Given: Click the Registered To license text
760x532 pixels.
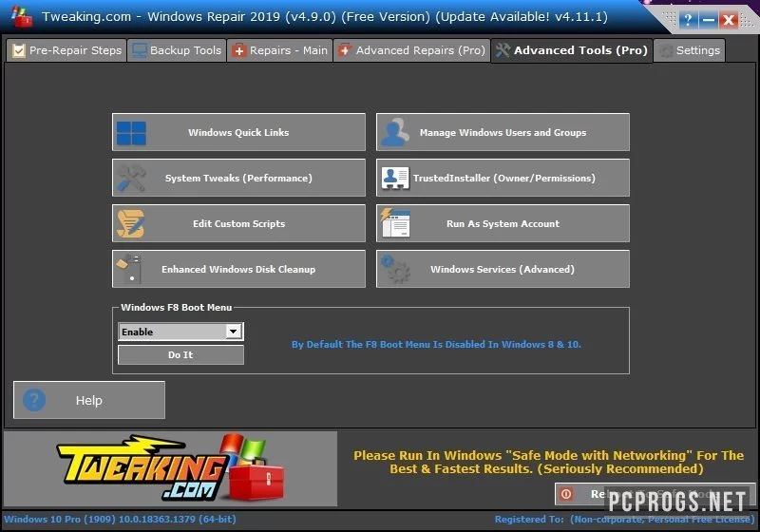Looking at the screenshot, I should coord(624,519).
